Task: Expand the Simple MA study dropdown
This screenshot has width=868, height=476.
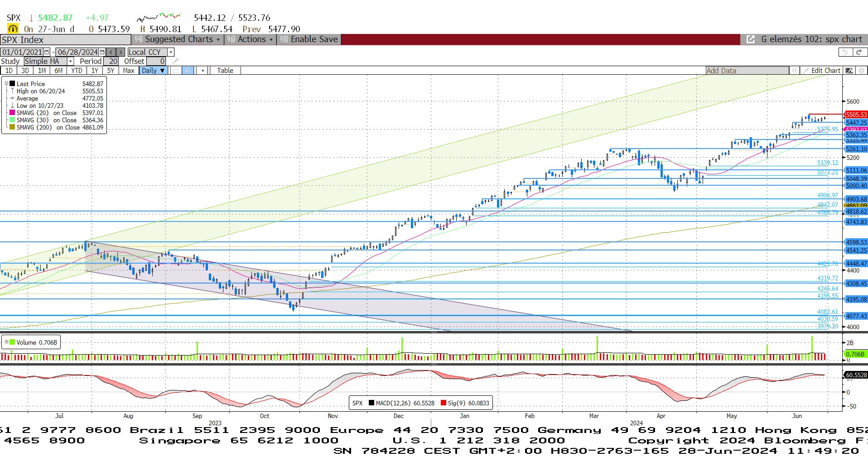Action: point(71,61)
